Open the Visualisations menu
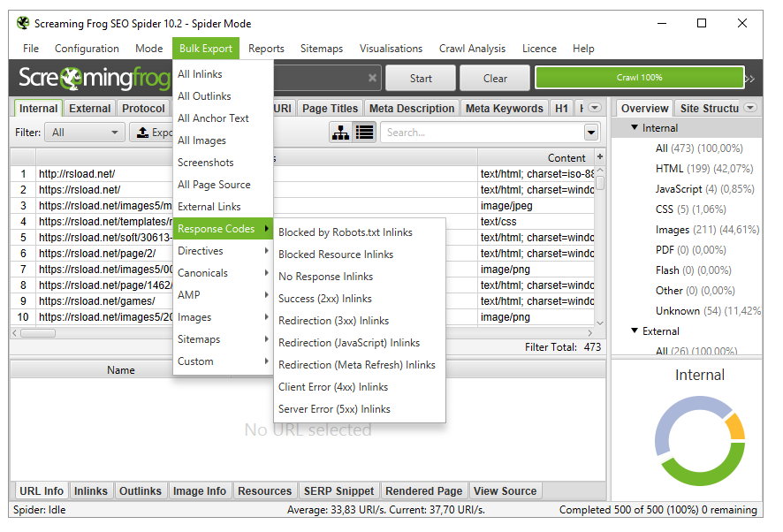The width and height of the screenshot is (783, 532). coord(391,49)
